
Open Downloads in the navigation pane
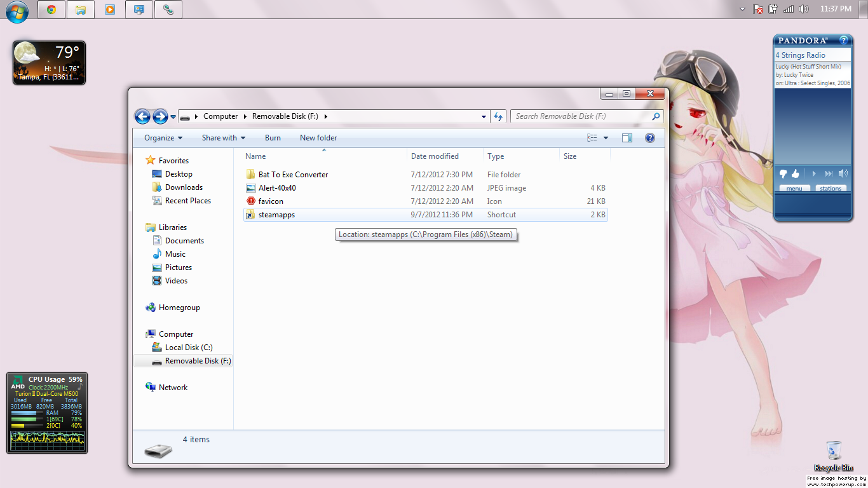(x=184, y=187)
